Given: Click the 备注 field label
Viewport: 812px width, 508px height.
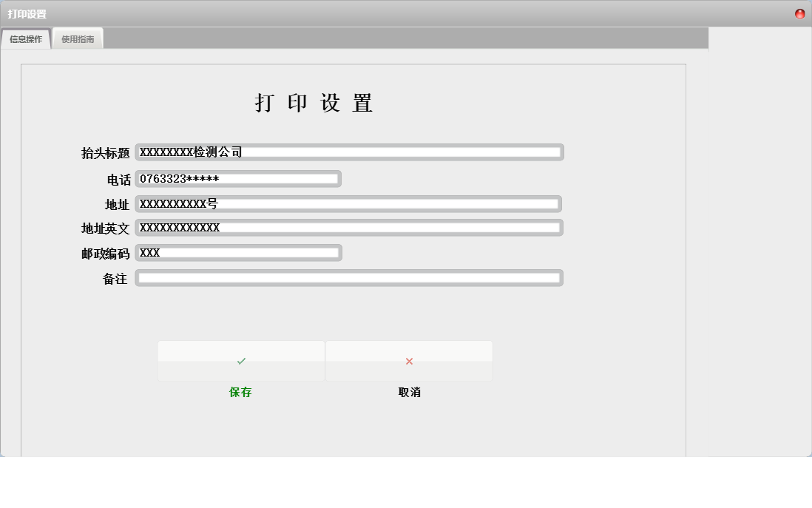Looking at the screenshot, I should 118,279.
